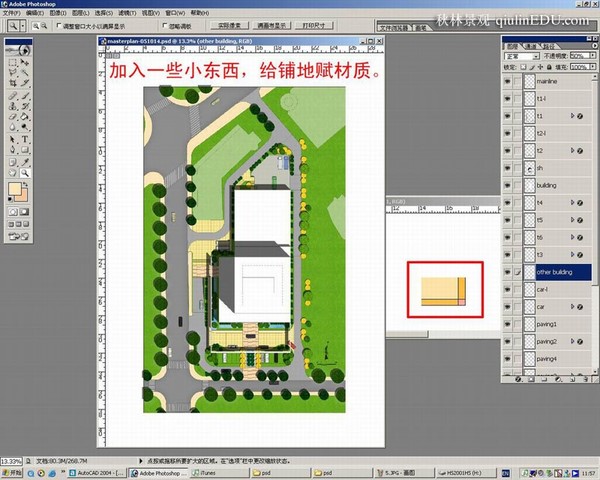Enable resize windows to fit checkbox
Viewport: 600px width, 480px height.
click(x=59, y=26)
